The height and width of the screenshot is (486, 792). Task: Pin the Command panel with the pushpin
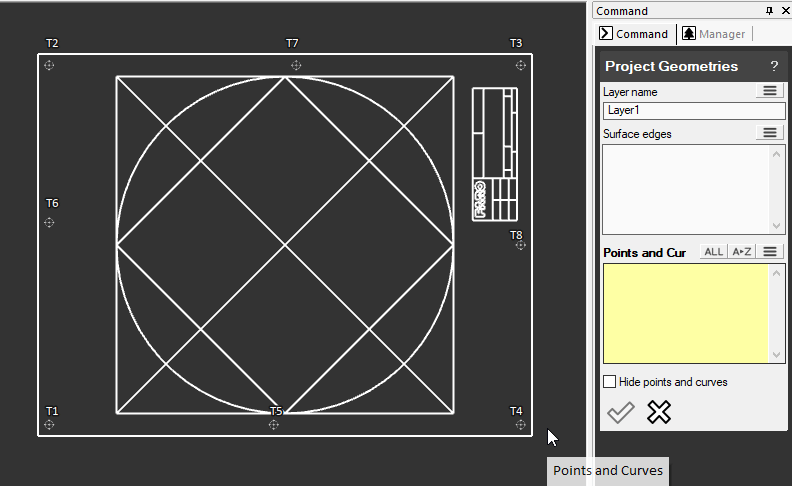(x=769, y=11)
